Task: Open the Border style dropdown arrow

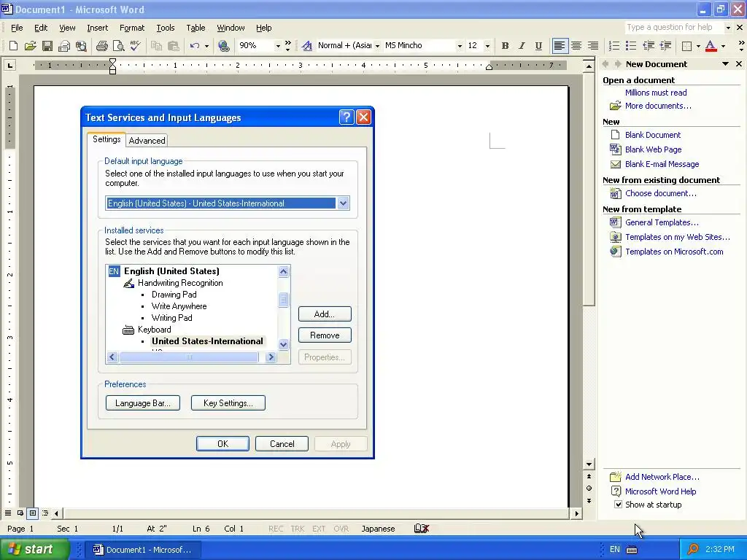Action: coord(698,46)
